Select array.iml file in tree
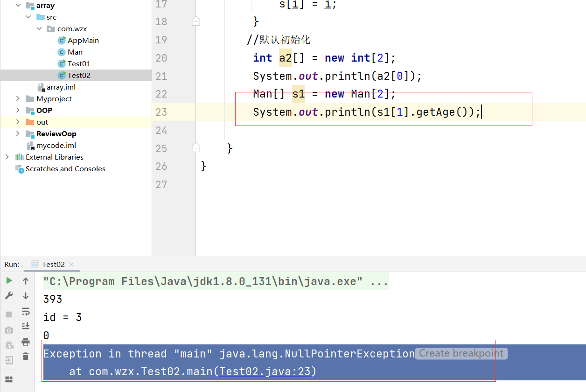 pyautogui.click(x=61, y=87)
